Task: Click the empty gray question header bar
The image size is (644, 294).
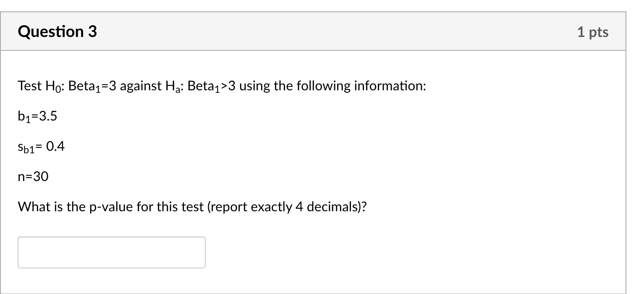Action: [336, 32]
